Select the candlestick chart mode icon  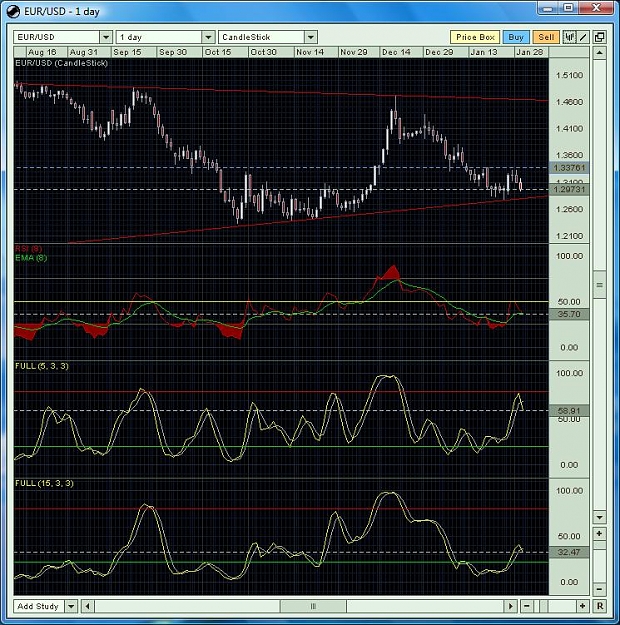point(569,37)
